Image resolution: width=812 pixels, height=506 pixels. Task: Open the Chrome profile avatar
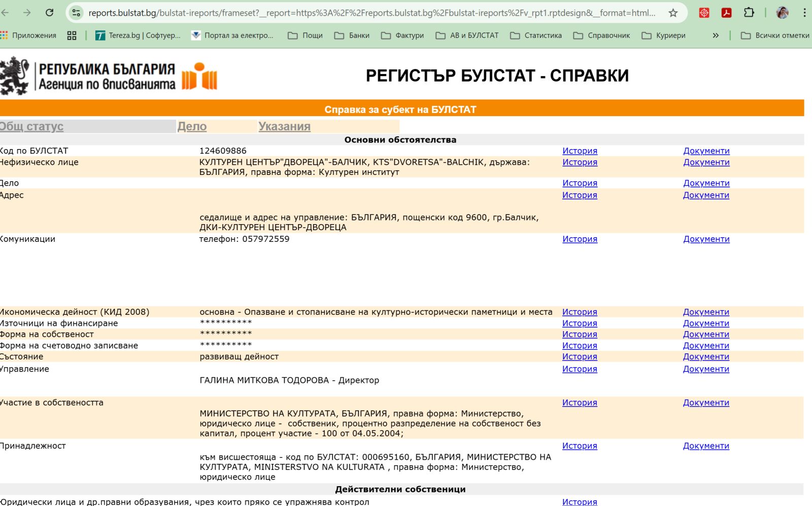(782, 13)
